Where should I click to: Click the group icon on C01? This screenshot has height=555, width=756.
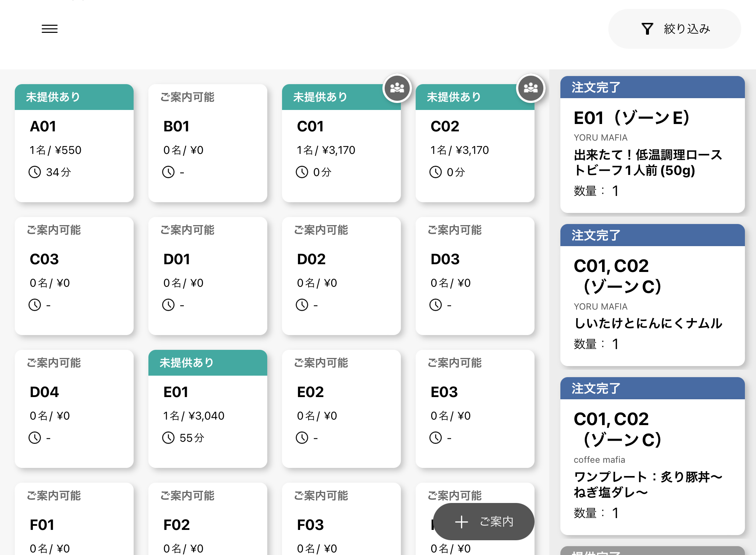tap(397, 88)
